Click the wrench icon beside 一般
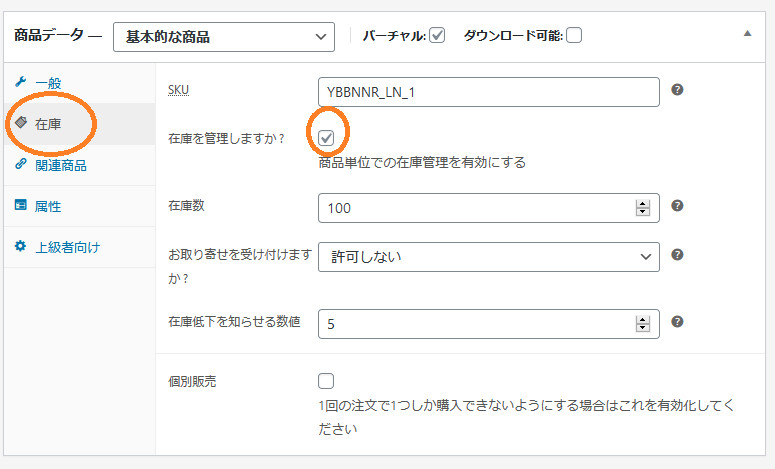775x469 pixels. click(20, 82)
